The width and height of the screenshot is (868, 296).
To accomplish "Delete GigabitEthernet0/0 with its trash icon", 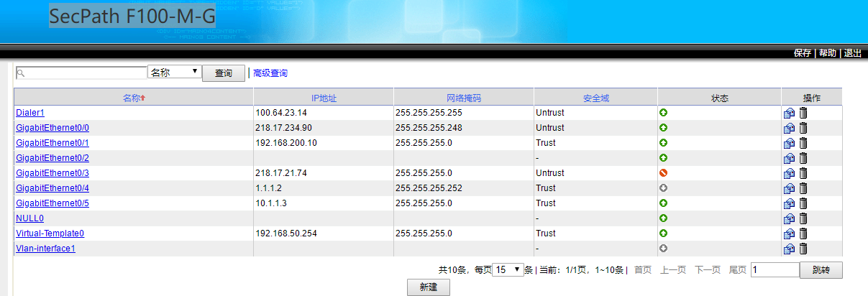I will point(803,128).
